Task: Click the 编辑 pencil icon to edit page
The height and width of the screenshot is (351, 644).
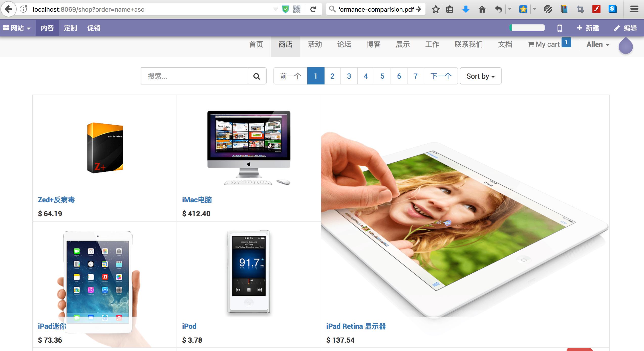Action: (616, 28)
